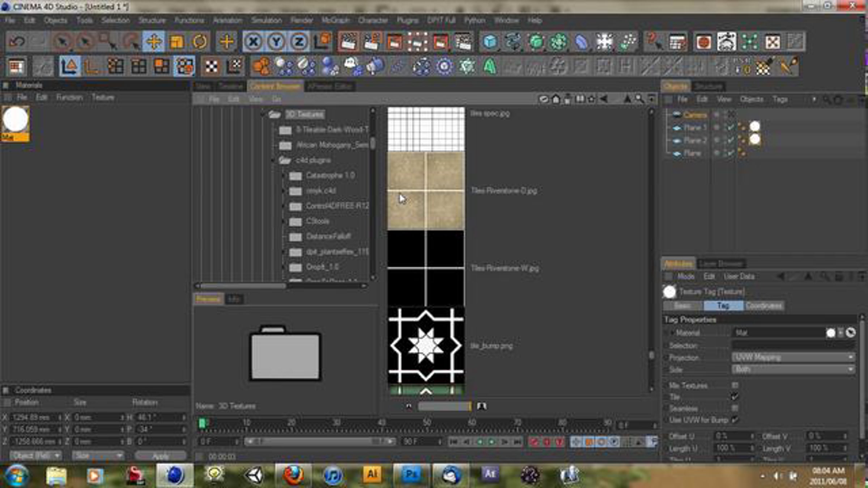This screenshot has width=868, height=488.
Task: Open Photoshop from the taskbar
Action: [x=411, y=474]
